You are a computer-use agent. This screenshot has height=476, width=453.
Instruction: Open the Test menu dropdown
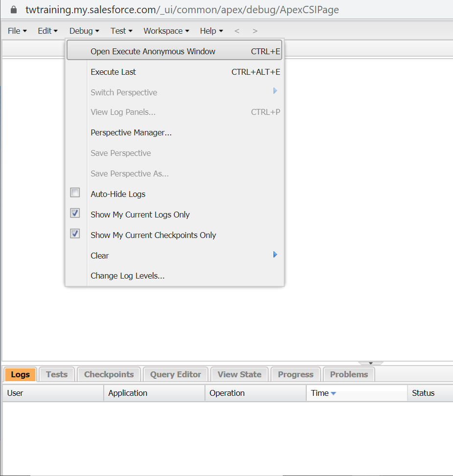pos(121,31)
